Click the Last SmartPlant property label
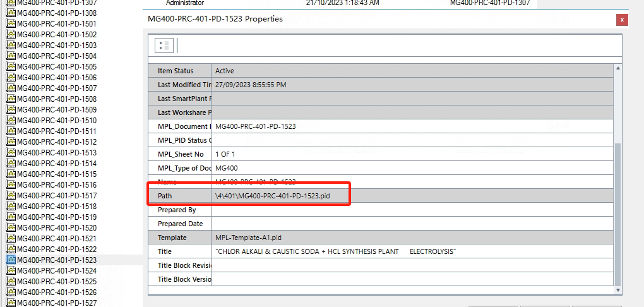Screen dimensions: 644x307 tap(184, 99)
